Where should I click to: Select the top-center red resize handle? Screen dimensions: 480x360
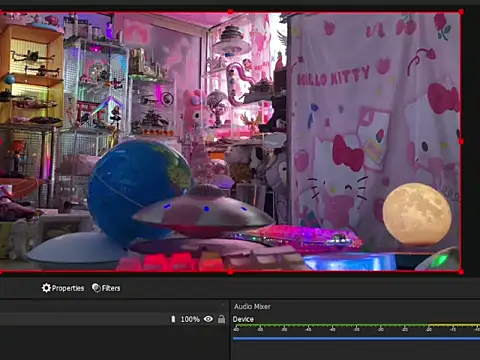[230, 12]
